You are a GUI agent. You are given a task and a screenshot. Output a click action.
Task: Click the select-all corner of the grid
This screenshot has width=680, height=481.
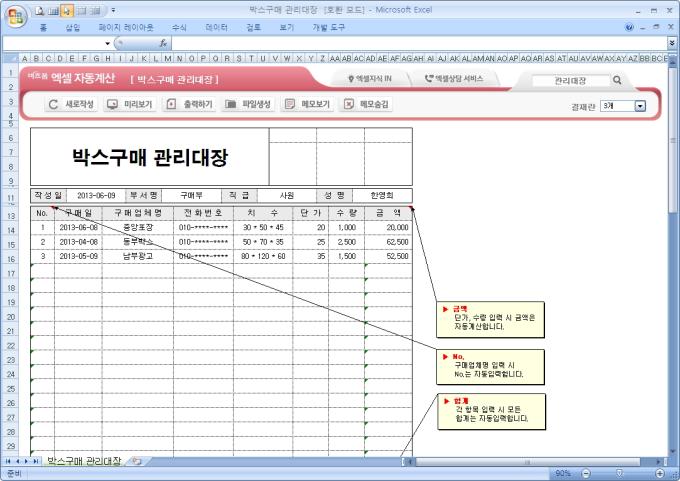[10, 58]
